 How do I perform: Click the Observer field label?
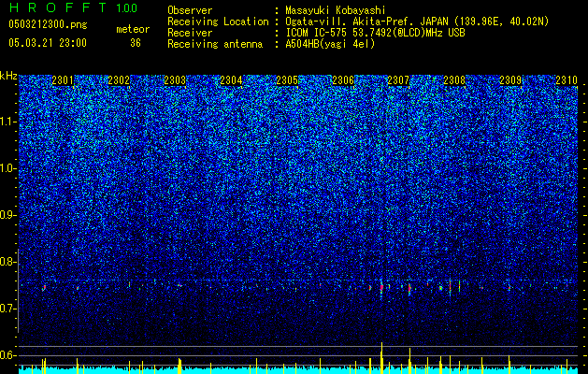[190, 10]
